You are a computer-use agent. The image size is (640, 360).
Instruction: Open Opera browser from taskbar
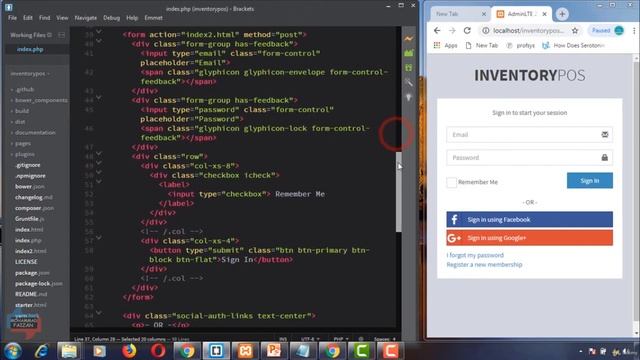(x=158, y=351)
